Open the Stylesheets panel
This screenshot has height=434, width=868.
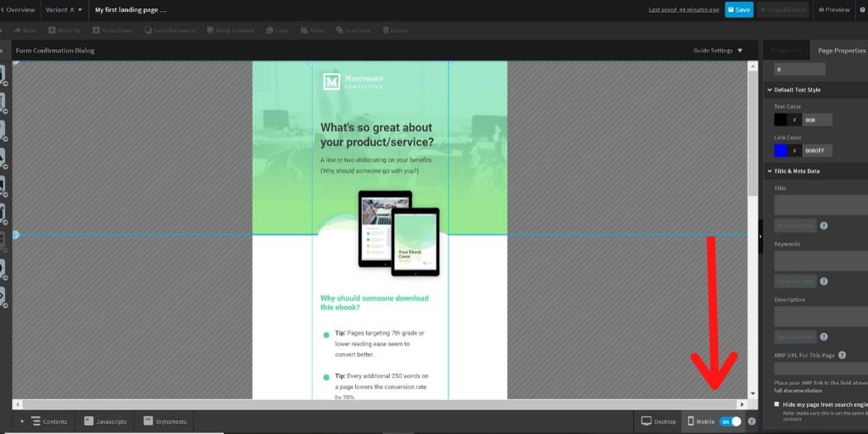coord(165,422)
